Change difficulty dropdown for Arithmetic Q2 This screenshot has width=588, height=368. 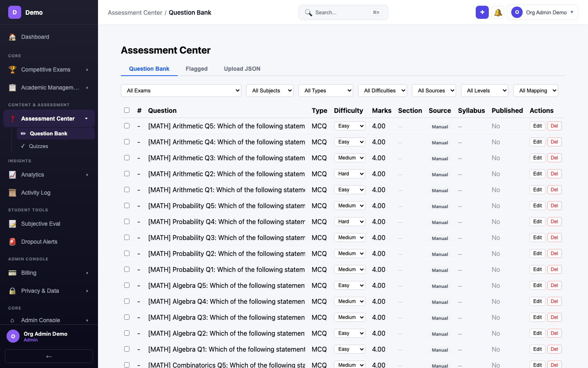pyautogui.click(x=350, y=174)
